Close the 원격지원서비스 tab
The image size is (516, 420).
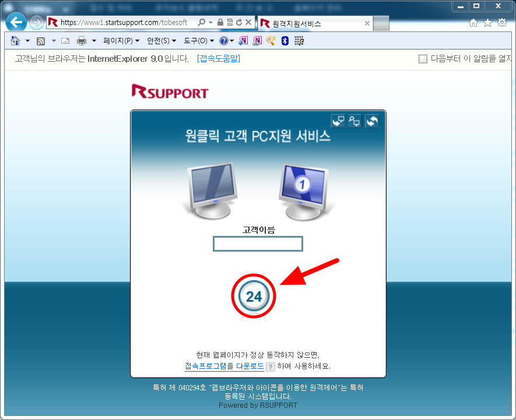pyautogui.click(x=367, y=23)
